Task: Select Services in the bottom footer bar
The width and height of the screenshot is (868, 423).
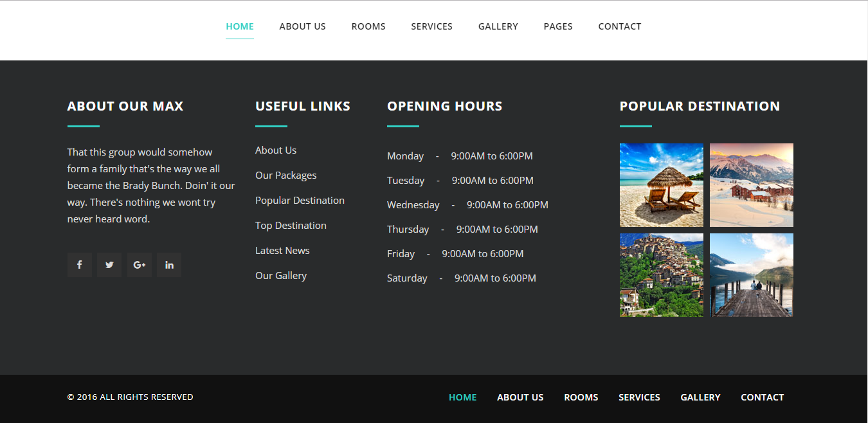Action: pos(639,397)
